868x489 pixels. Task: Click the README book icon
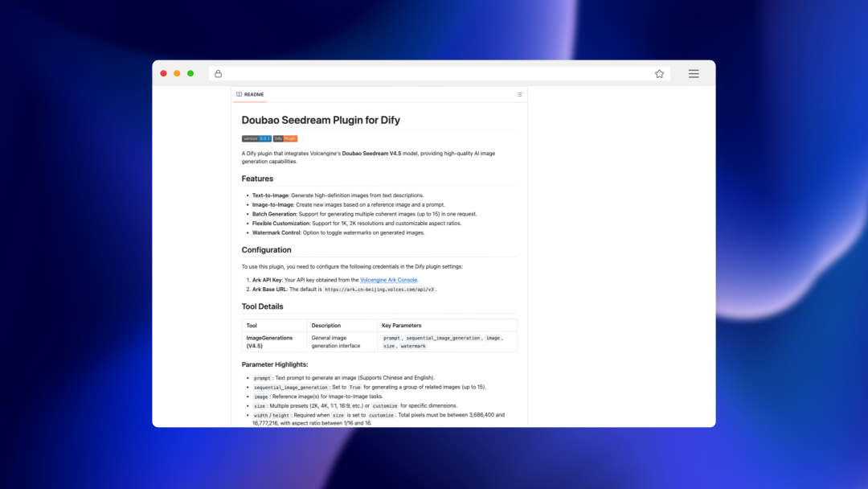coord(240,94)
